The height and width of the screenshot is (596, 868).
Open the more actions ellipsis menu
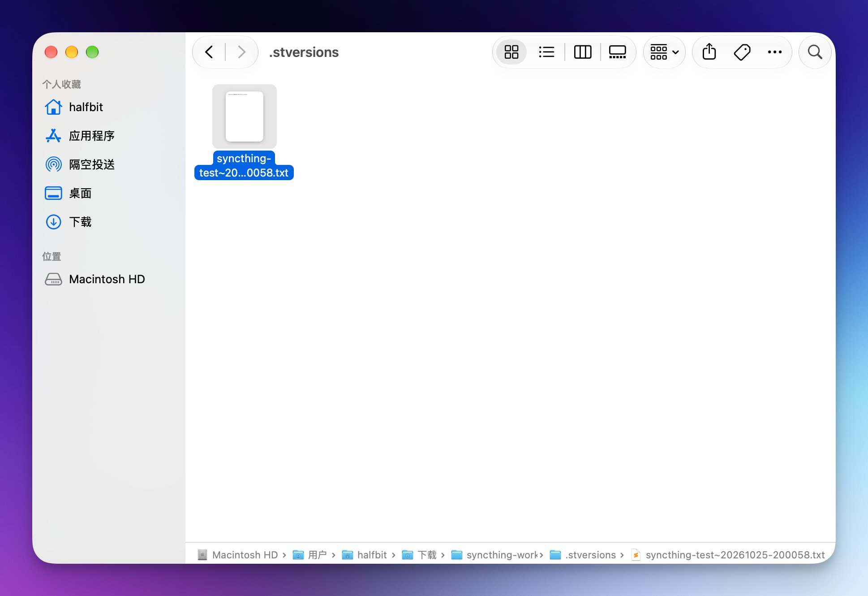775,52
